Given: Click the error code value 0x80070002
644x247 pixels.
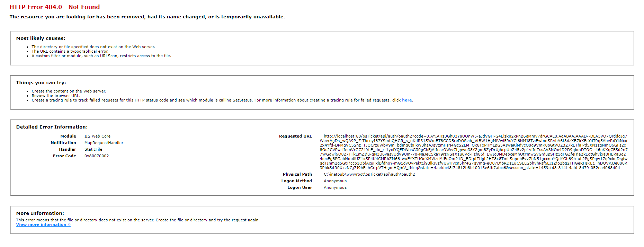Looking at the screenshot, I should (x=97, y=156).
